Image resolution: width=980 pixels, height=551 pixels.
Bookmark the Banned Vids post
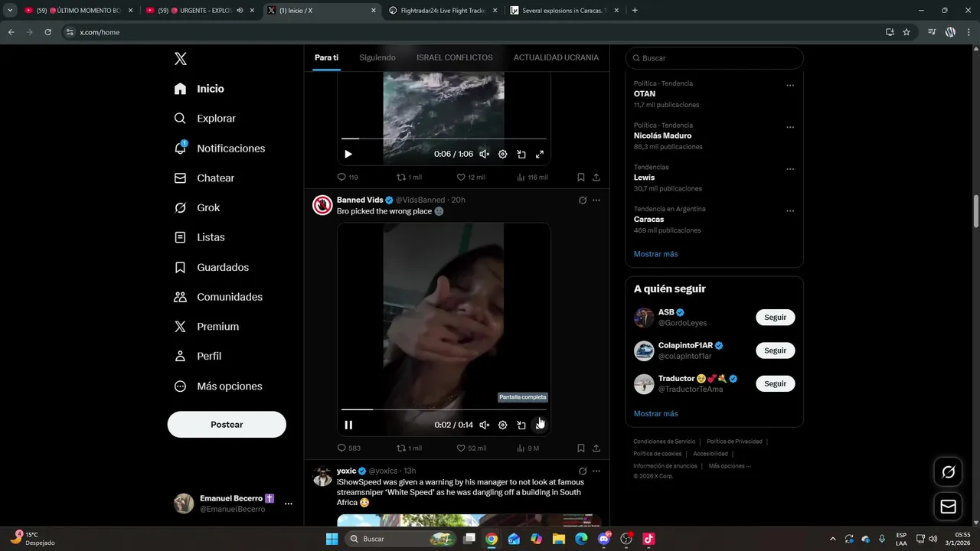tap(581, 448)
